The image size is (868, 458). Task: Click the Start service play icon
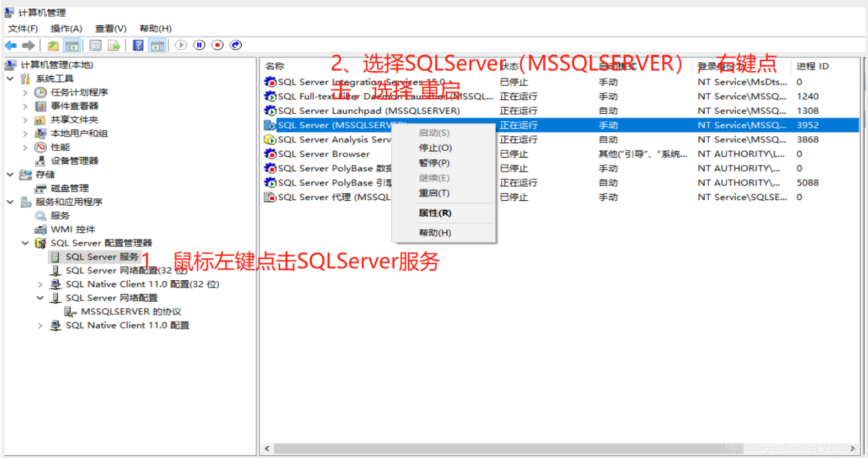click(x=181, y=45)
